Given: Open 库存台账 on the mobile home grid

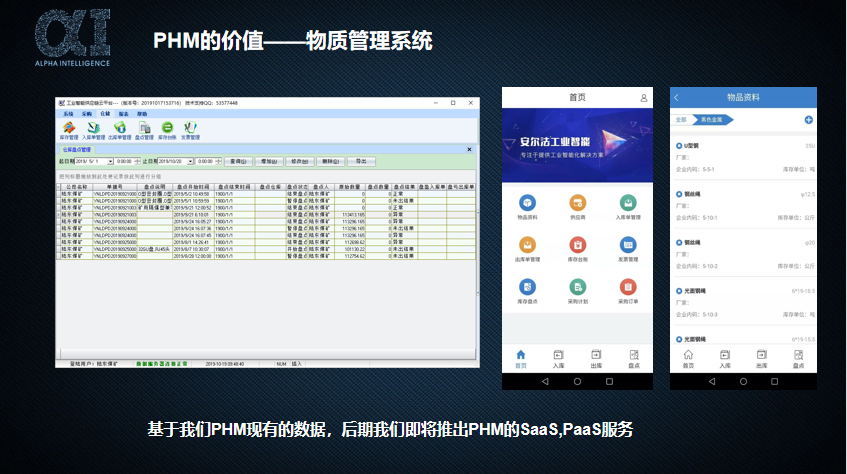Looking at the screenshot, I should [x=577, y=246].
